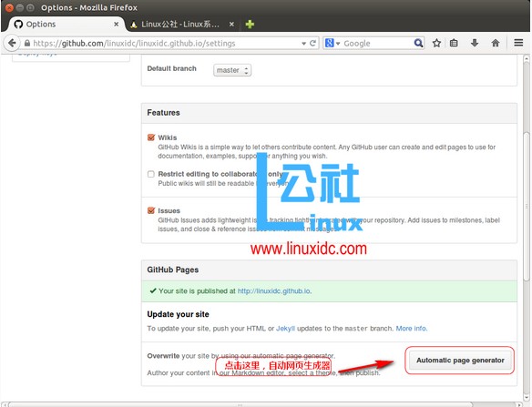Open the downloads arrow icon
This screenshot has width=532, height=407.
(475, 43)
